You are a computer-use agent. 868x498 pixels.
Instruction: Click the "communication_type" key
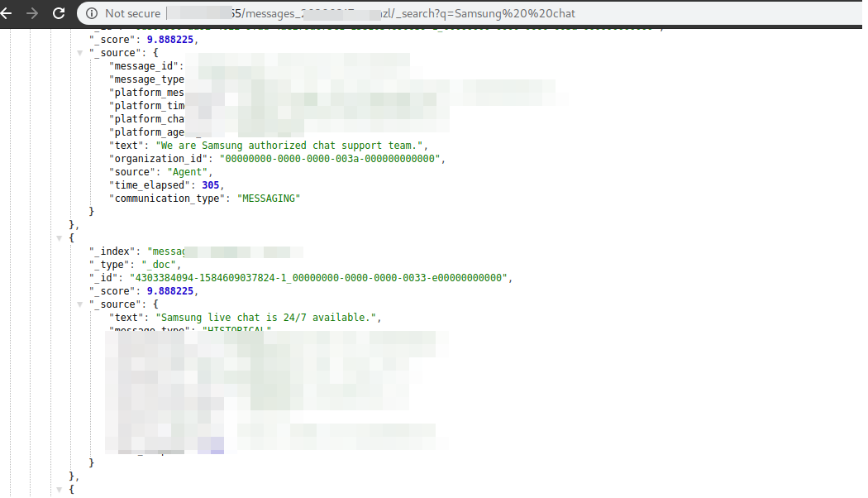click(167, 199)
